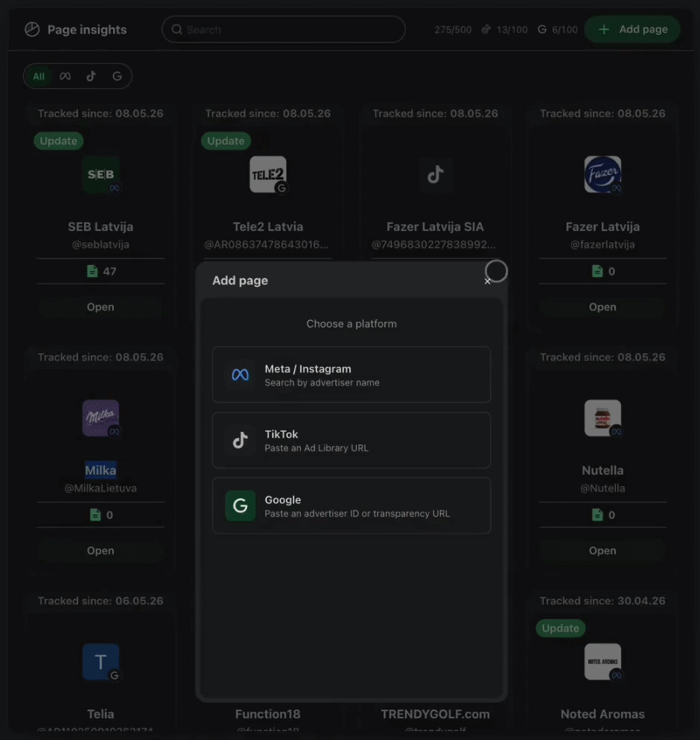Viewport: 700px width, 740px height.
Task: Click the SEB Latvija title text
Action: coord(101,227)
